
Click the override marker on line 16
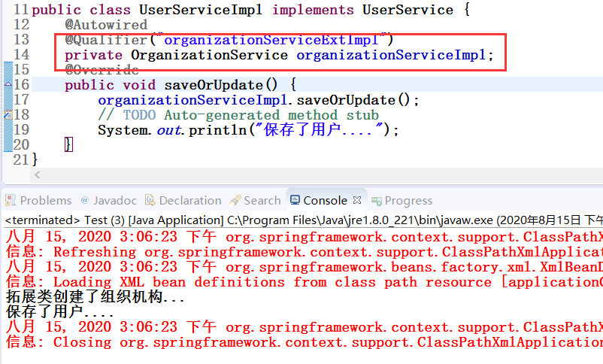(8, 84)
